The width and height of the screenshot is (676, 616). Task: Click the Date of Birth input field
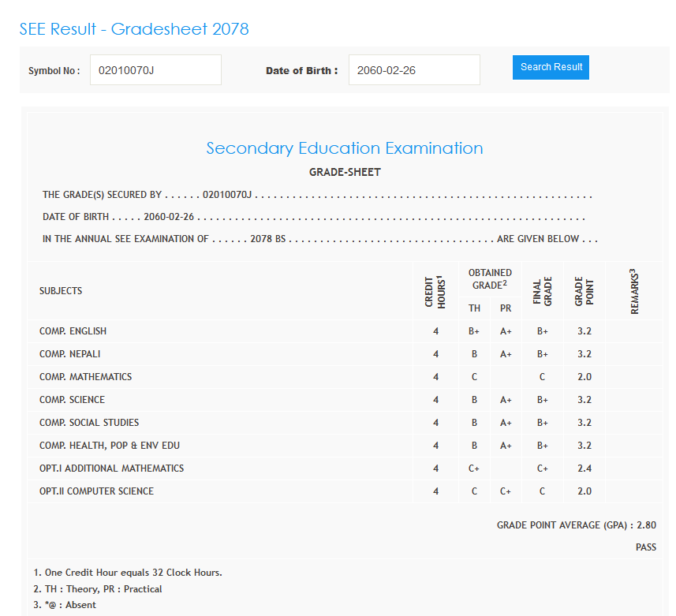414,70
